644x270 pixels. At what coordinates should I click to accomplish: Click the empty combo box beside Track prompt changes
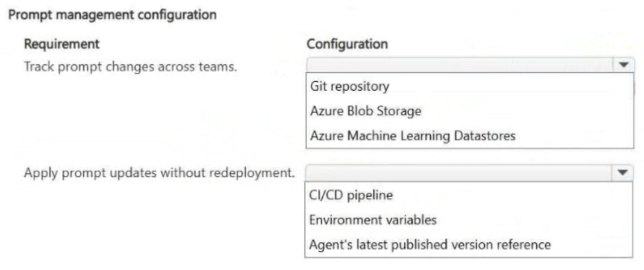[470, 65]
